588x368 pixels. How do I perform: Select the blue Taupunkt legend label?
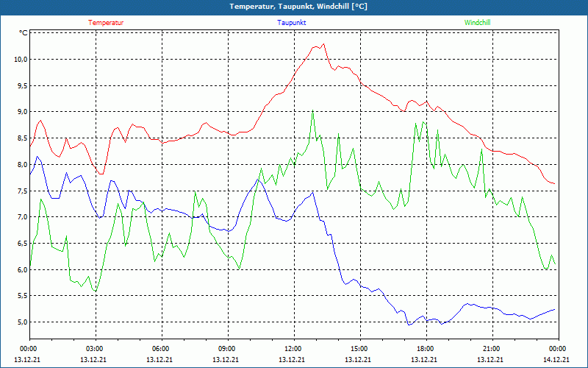(292, 23)
